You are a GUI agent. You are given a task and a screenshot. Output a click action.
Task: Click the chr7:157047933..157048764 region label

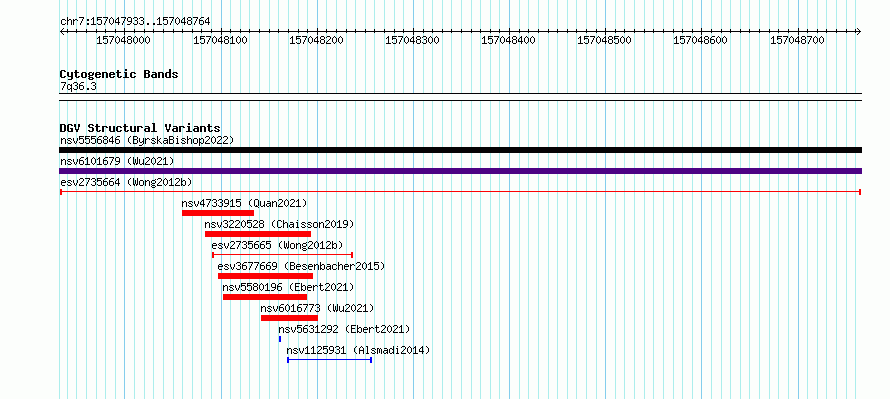[x=135, y=21]
